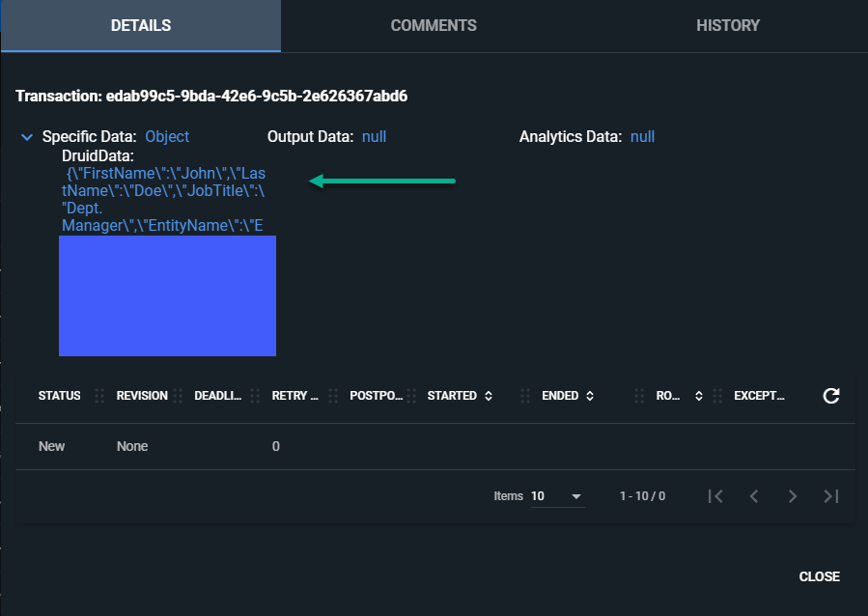Switch to the COMMENTS tab

(x=434, y=25)
